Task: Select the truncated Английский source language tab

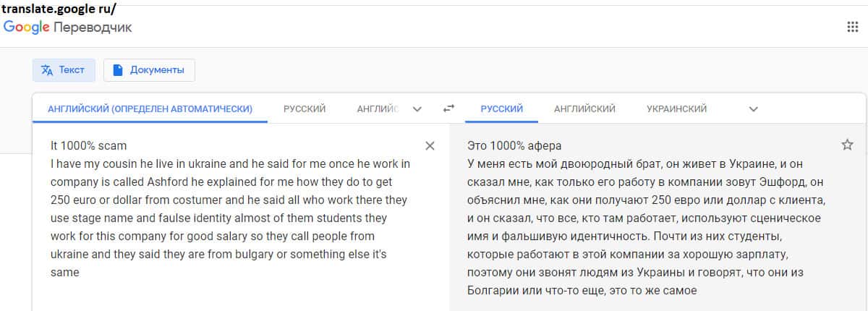Action: (x=378, y=109)
